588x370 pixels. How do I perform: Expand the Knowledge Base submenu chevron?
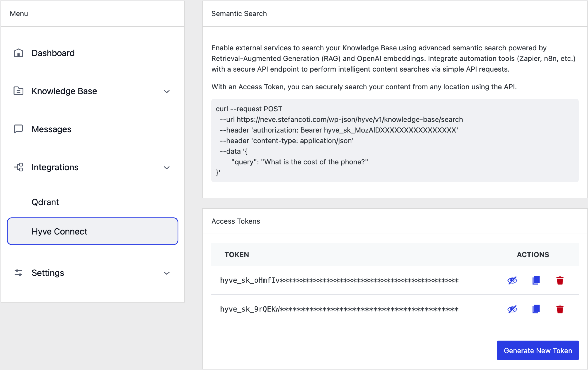[x=167, y=91]
